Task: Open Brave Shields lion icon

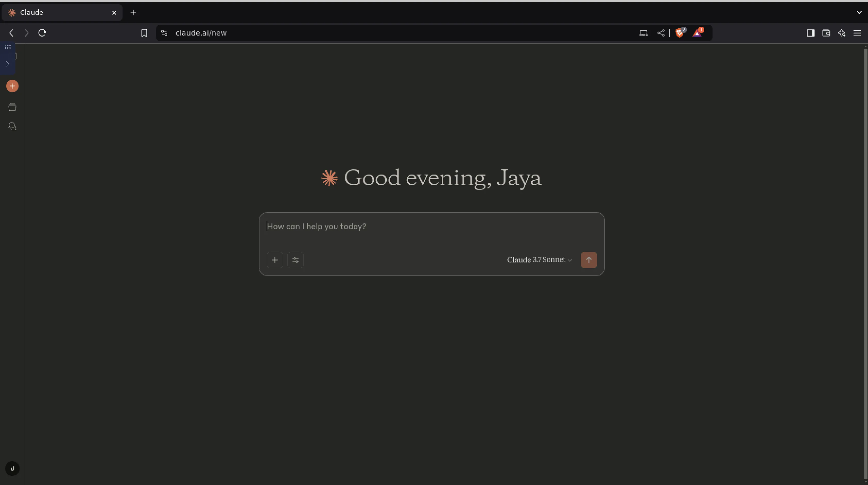Action: (x=680, y=33)
